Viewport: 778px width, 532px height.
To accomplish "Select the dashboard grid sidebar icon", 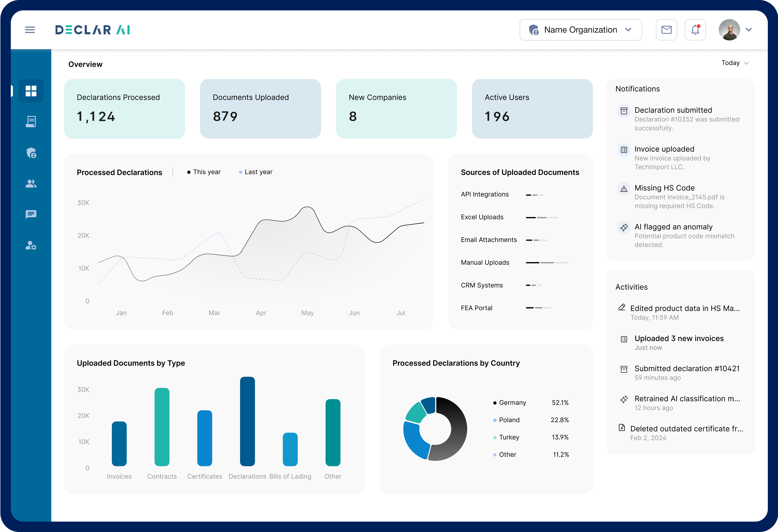I will [x=31, y=91].
